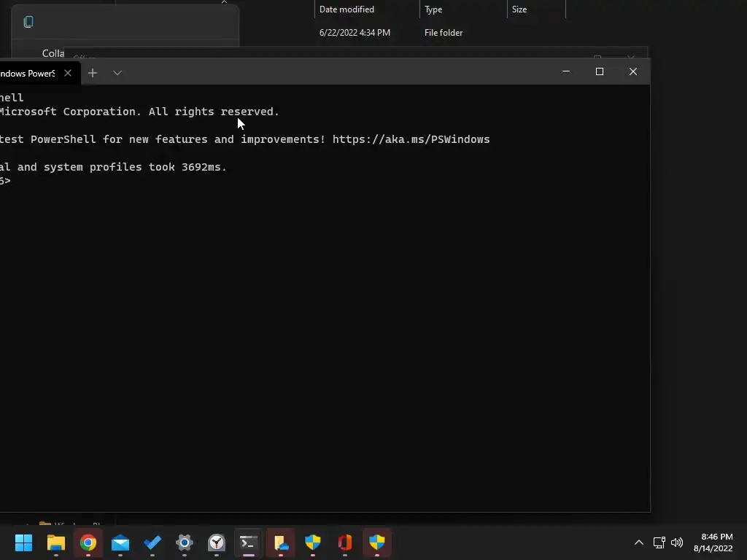Select the '6/22/2022 4:34 PM' date cell
747x560 pixels.
tap(355, 33)
